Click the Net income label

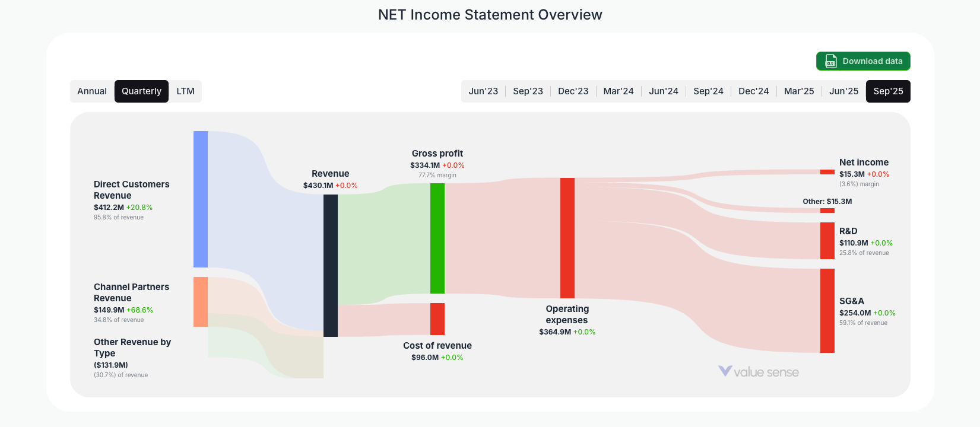pyautogui.click(x=863, y=162)
